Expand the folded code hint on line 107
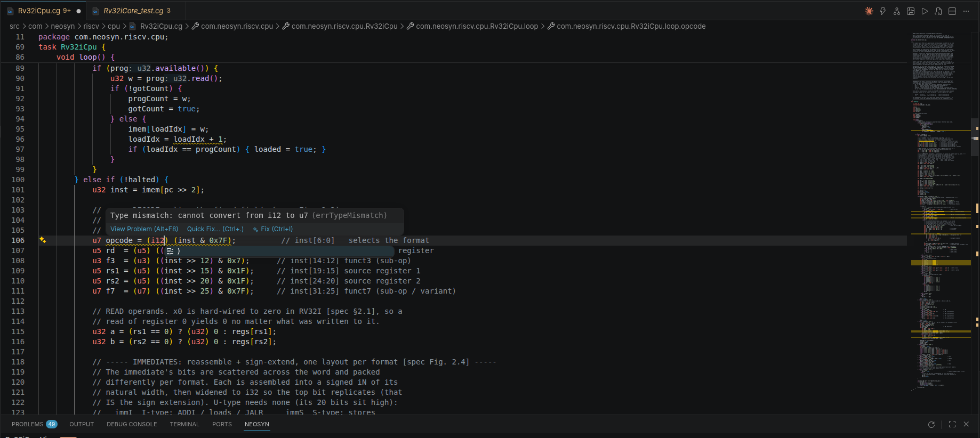The width and height of the screenshot is (980, 438). coord(170,251)
